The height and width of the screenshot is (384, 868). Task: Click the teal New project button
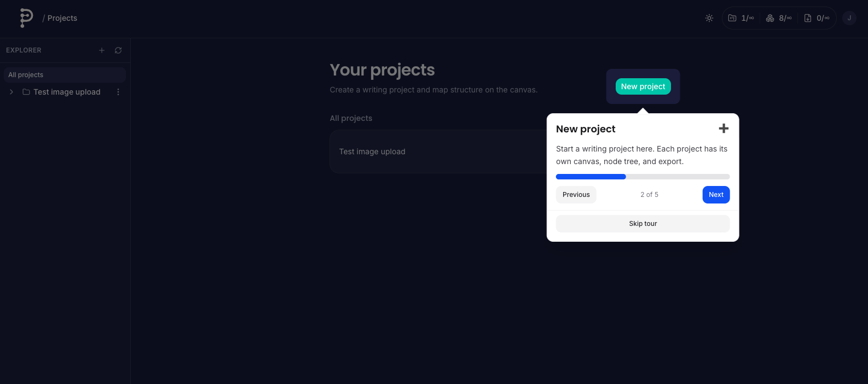point(643,86)
